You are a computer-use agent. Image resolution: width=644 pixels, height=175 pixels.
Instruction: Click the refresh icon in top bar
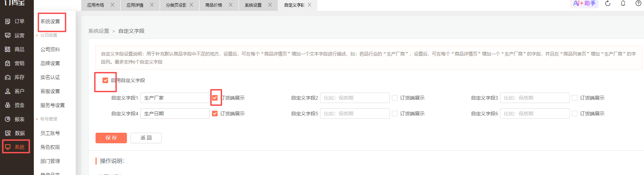point(608,3)
